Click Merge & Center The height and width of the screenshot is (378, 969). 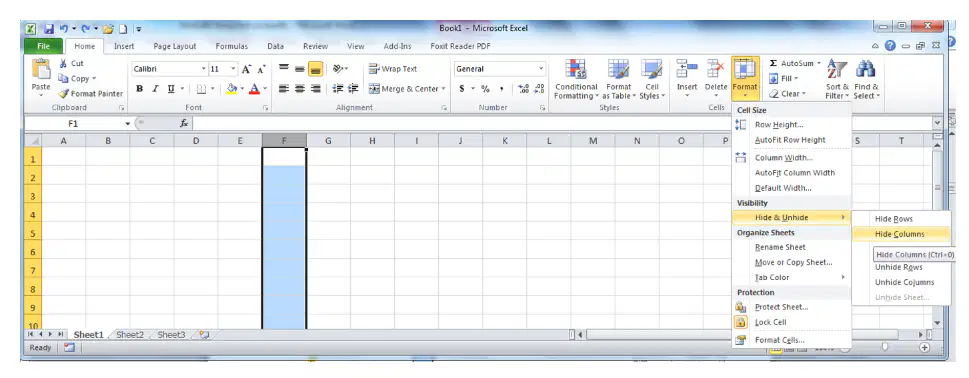404,89
